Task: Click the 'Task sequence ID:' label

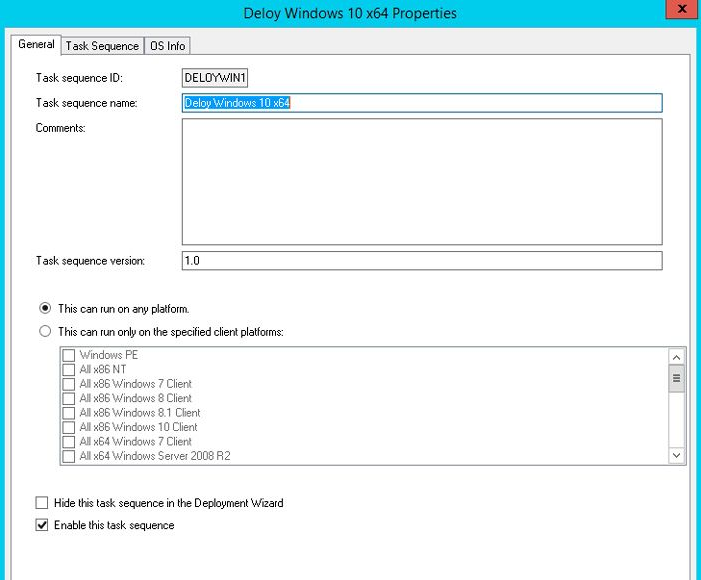Action: click(x=79, y=78)
